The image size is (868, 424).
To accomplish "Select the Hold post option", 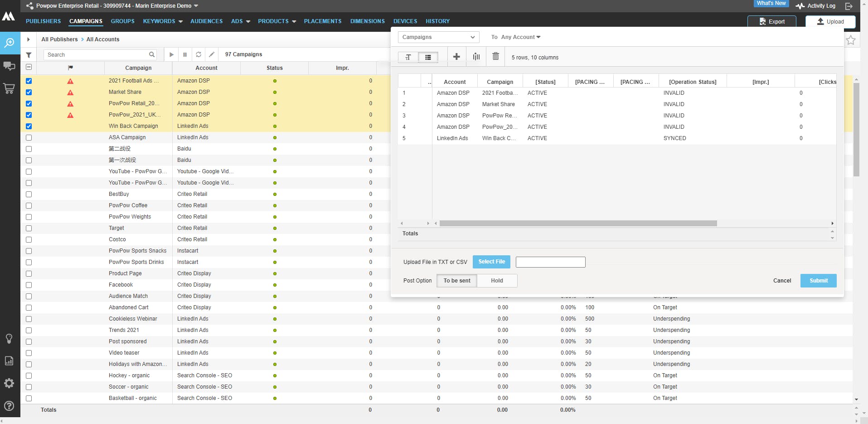I will pyautogui.click(x=497, y=281).
